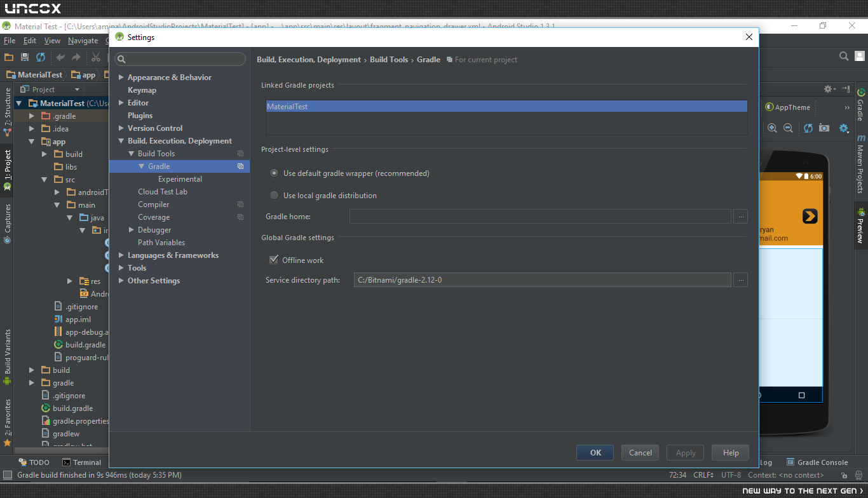The width and height of the screenshot is (868, 498).
Task: Zoom in on the layout preview
Action: point(772,128)
